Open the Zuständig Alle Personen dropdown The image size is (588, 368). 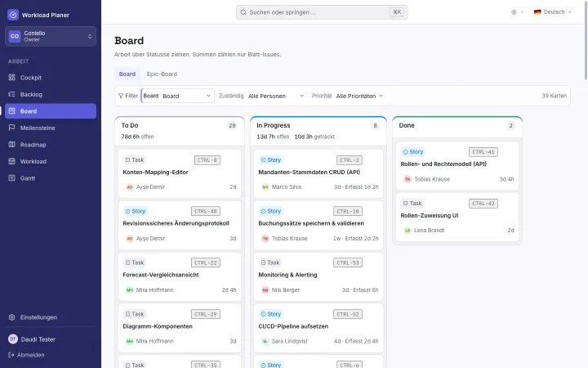coord(276,96)
